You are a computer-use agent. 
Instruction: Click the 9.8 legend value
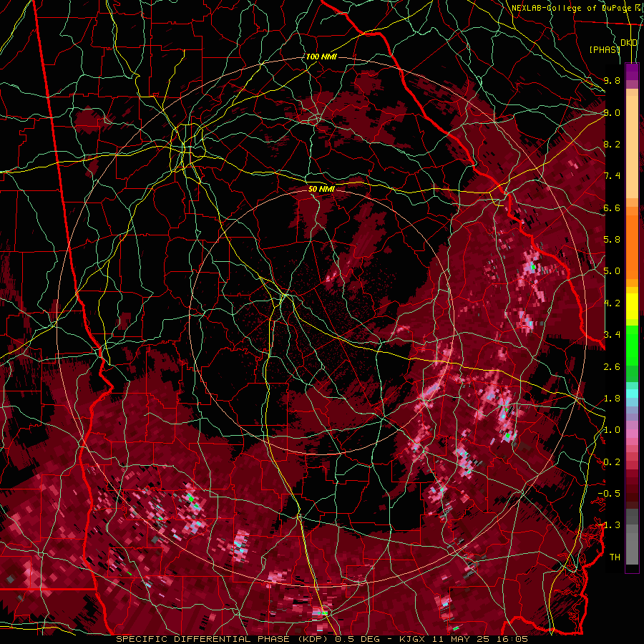(612, 80)
